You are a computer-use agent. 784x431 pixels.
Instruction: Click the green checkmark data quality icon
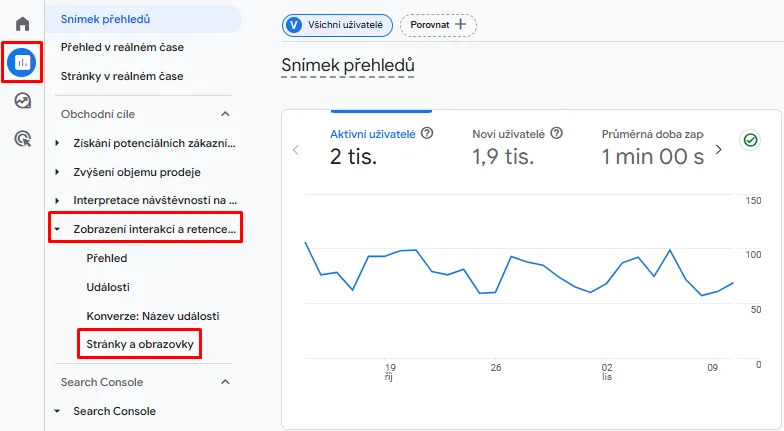click(750, 140)
